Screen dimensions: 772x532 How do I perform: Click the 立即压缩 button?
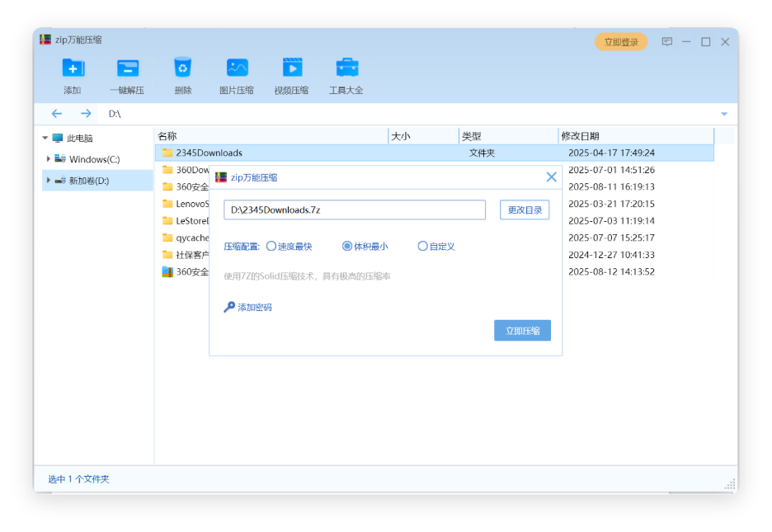click(522, 331)
